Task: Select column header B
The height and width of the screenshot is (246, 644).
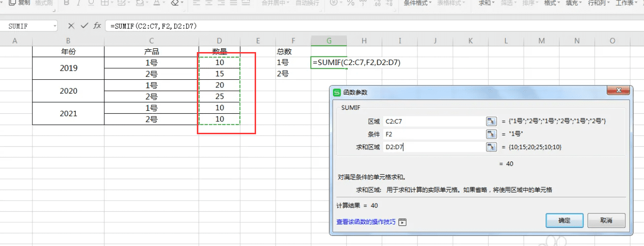Action: tap(68, 41)
